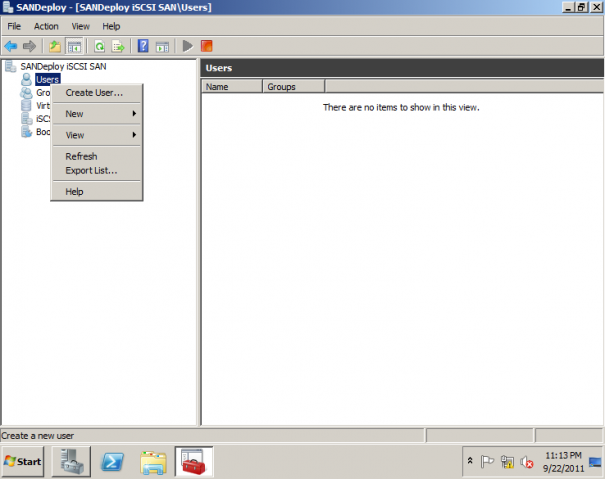Show hidden tray icons with chevron

(x=470, y=460)
